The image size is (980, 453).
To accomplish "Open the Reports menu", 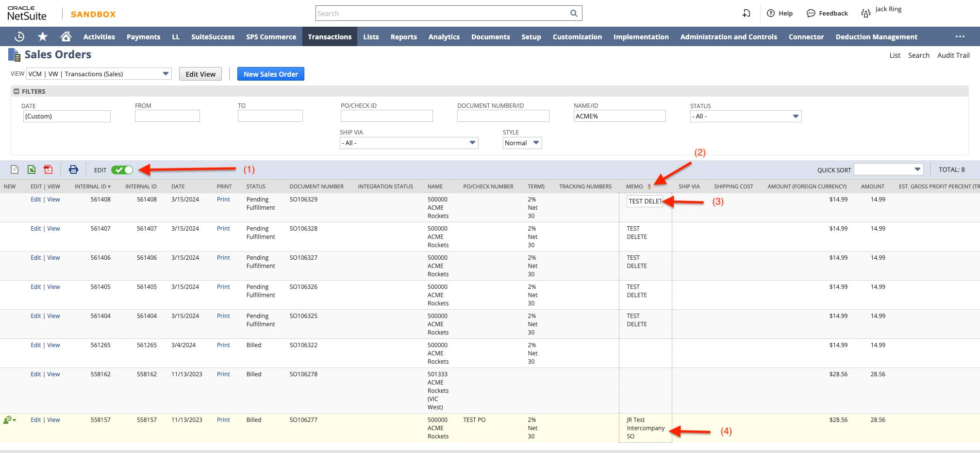I will coord(403,37).
